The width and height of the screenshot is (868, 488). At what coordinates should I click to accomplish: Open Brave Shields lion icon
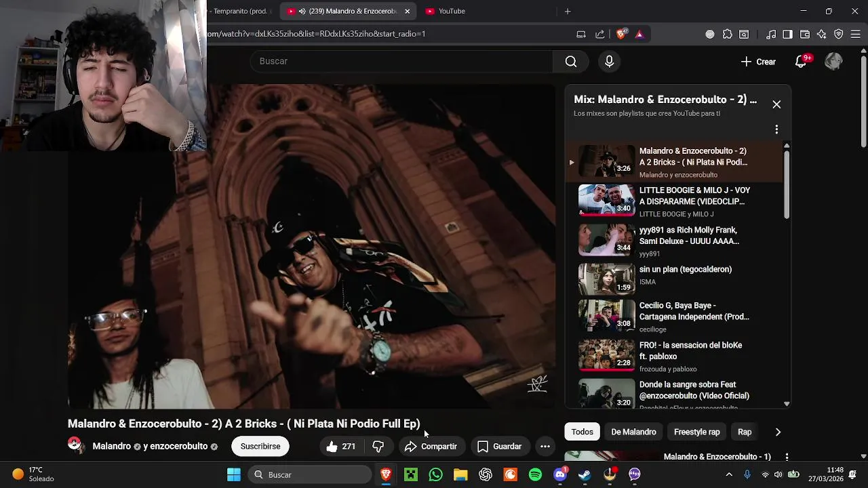pos(621,35)
